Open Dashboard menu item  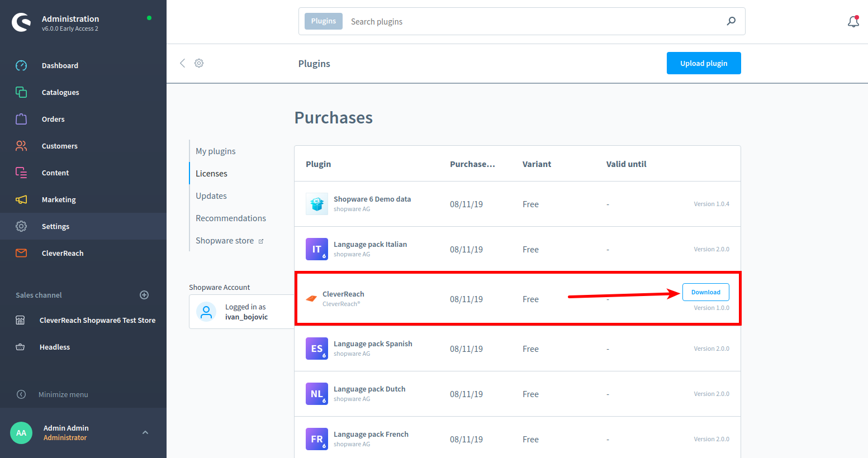coord(60,65)
